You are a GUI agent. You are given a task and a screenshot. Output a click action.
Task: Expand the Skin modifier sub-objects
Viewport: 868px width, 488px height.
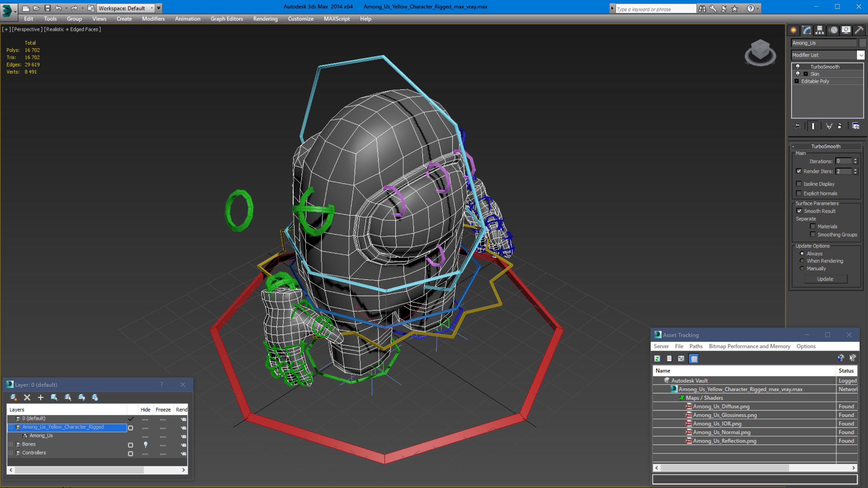[x=806, y=74]
